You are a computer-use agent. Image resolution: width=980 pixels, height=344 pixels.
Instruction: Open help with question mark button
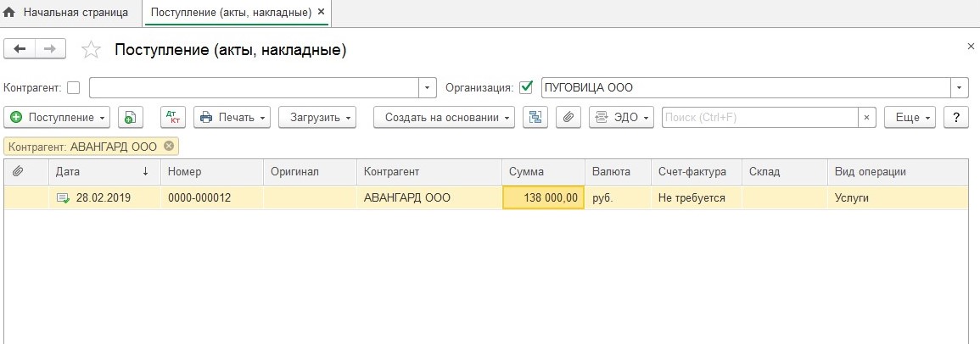point(956,118)
